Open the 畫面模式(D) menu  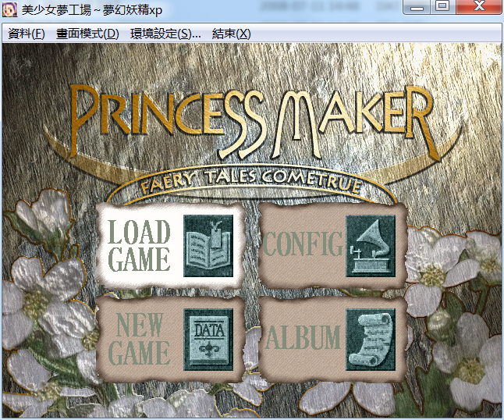[x=87, y=34]
